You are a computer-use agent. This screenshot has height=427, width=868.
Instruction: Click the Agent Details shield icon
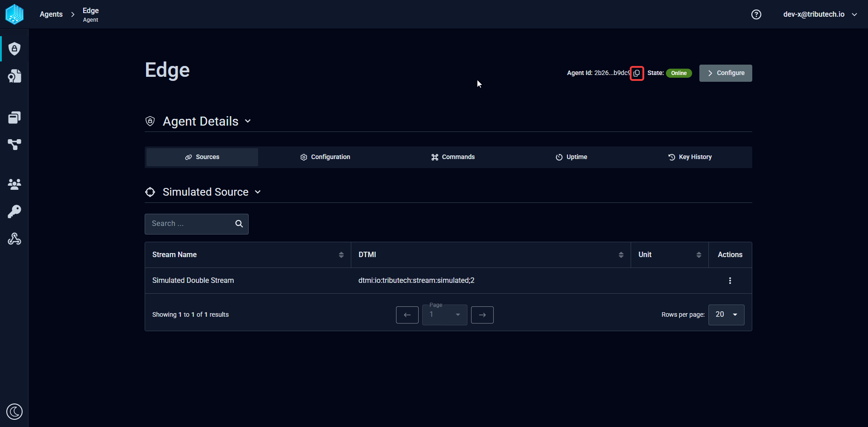pos(150,121)
